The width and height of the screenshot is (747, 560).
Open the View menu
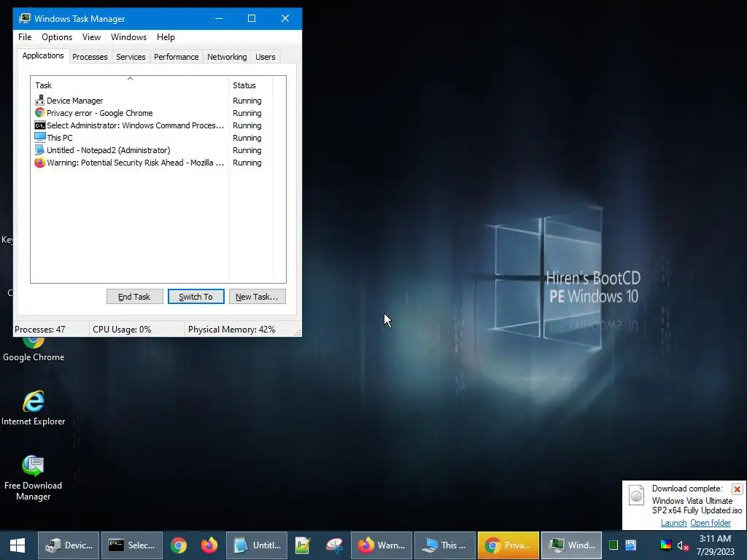[x=91, y=37]
